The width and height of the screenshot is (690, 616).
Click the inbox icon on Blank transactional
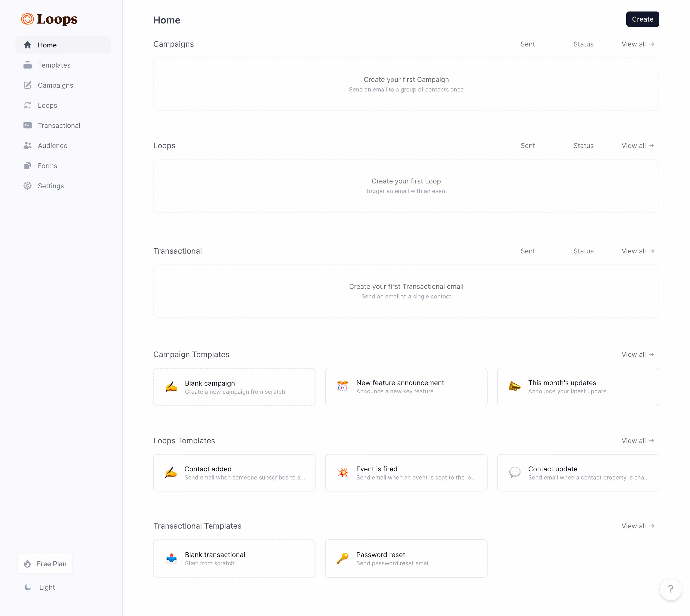171,558
